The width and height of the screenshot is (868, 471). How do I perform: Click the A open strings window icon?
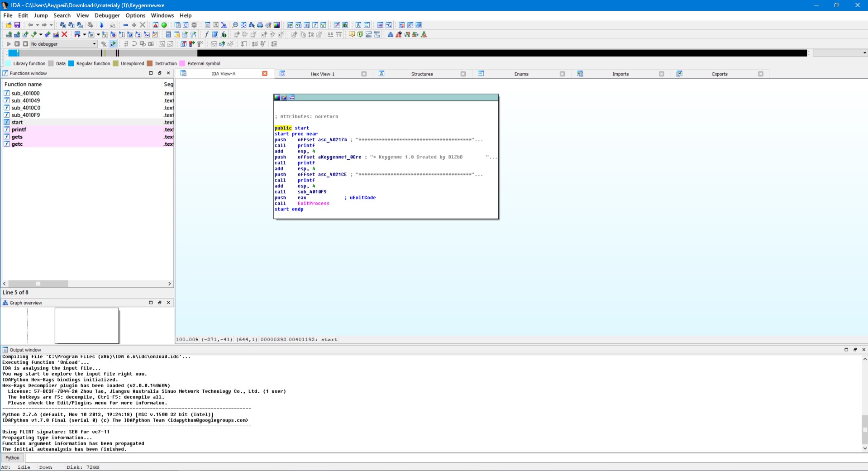tap(358, 25)
